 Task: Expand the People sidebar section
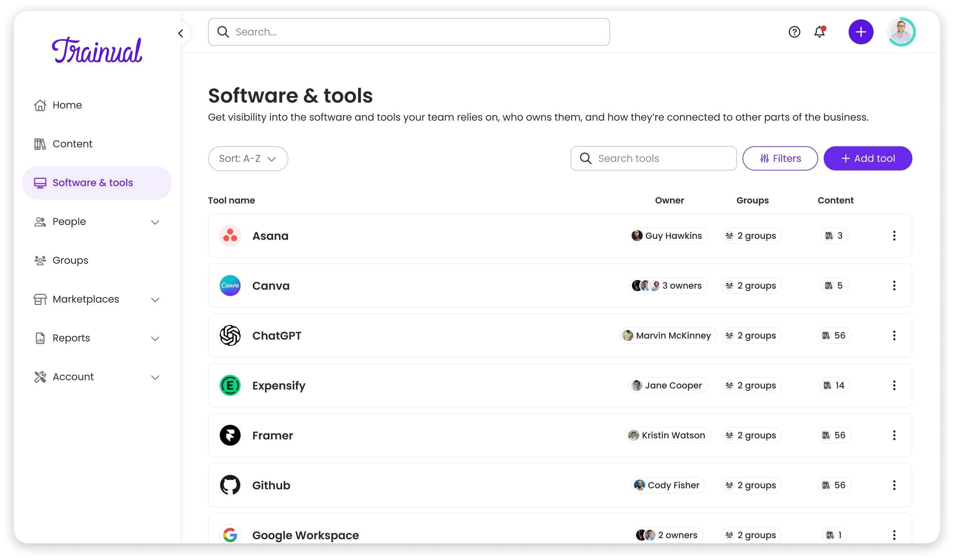155,222
